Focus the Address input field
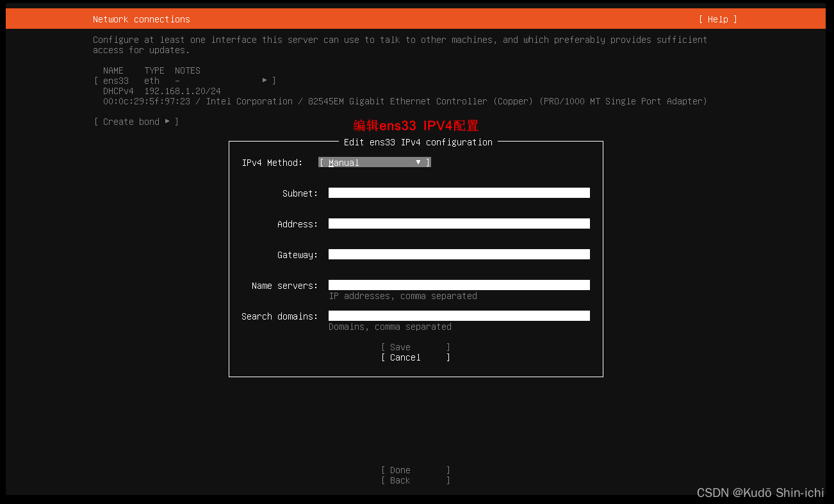The height and width of the screenshot is (504, 834). [x=459, y=224]
